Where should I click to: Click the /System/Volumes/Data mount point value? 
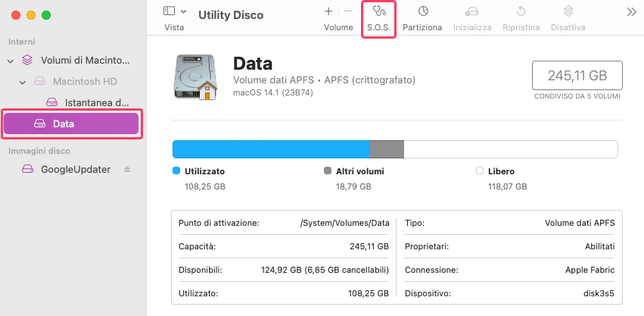pos(344,223)
